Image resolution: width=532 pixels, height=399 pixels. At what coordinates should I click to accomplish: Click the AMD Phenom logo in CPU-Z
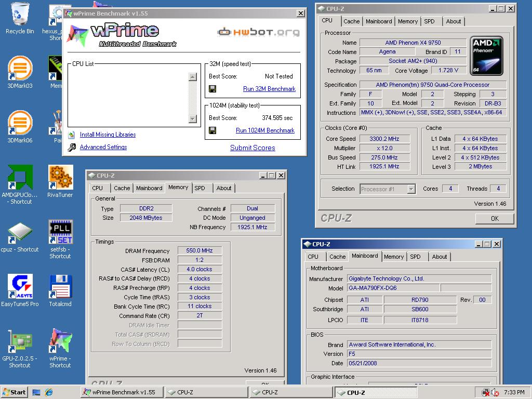coord(486,56)
